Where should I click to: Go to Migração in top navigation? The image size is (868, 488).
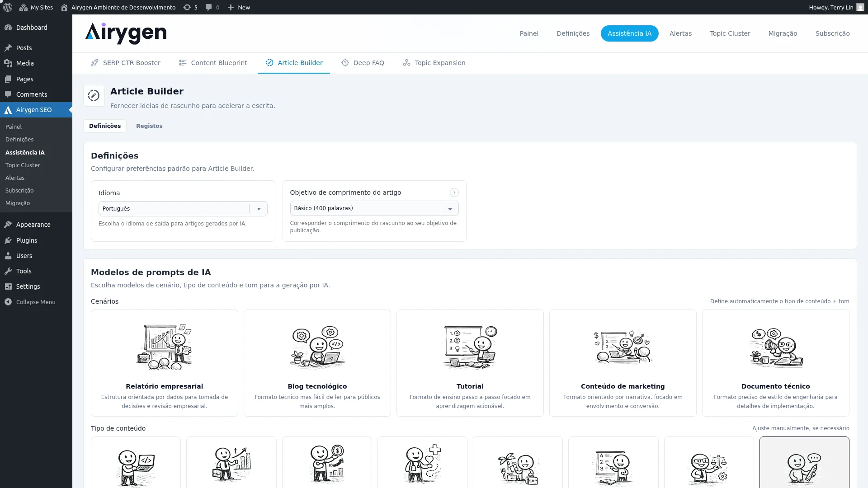[x=783, y=33]
